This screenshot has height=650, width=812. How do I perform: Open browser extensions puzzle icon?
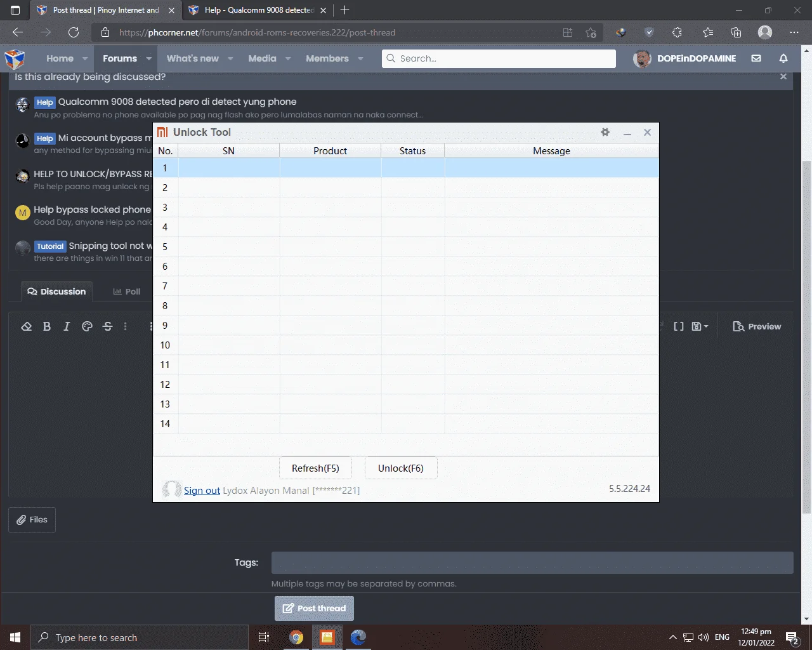[x=677, y=32]
